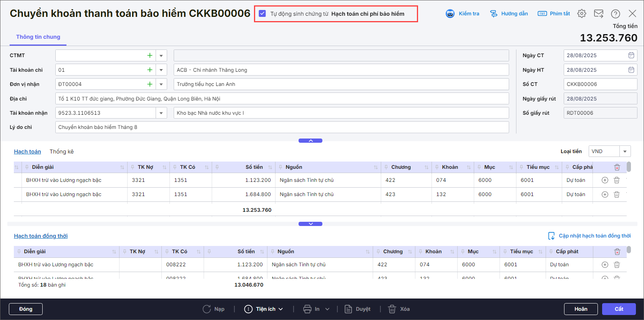This screenshot has width=644, height=320.
Task: Expand the Tiện ích menu
Action: pyautogui.click(x=264, y=309)
